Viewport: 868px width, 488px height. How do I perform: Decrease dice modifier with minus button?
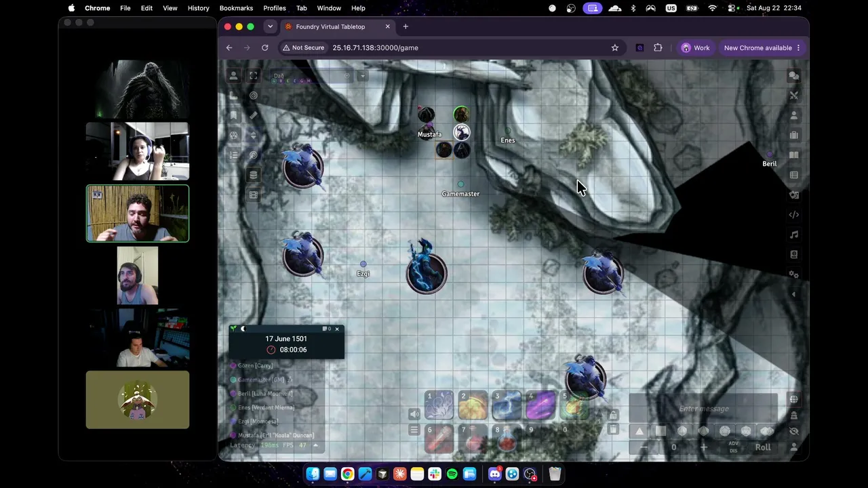click(x=644, y=447)
